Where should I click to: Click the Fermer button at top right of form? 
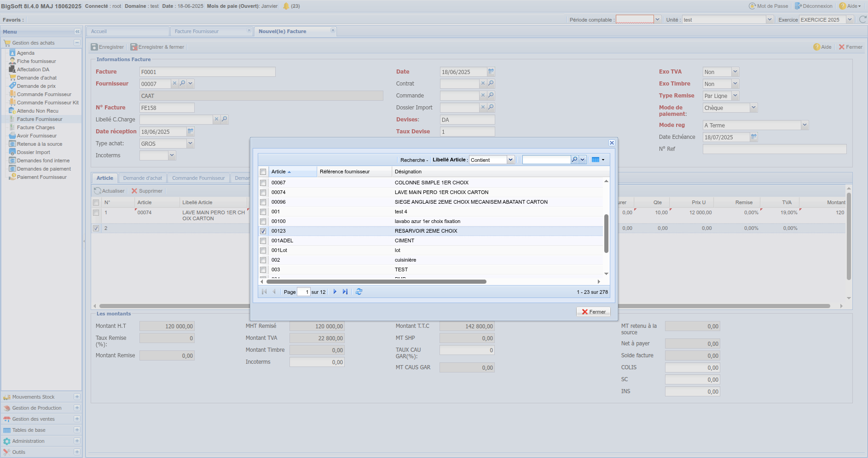pos(851,47)
